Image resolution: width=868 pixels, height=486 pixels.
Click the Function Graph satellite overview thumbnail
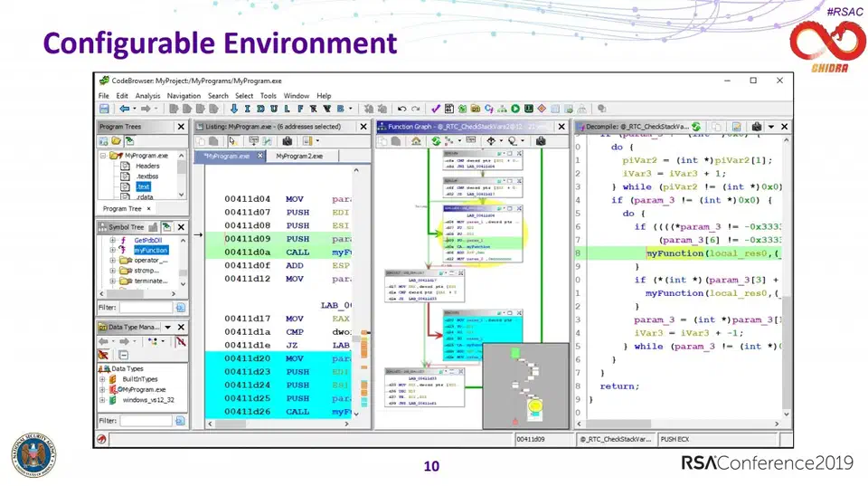(525, 386)
